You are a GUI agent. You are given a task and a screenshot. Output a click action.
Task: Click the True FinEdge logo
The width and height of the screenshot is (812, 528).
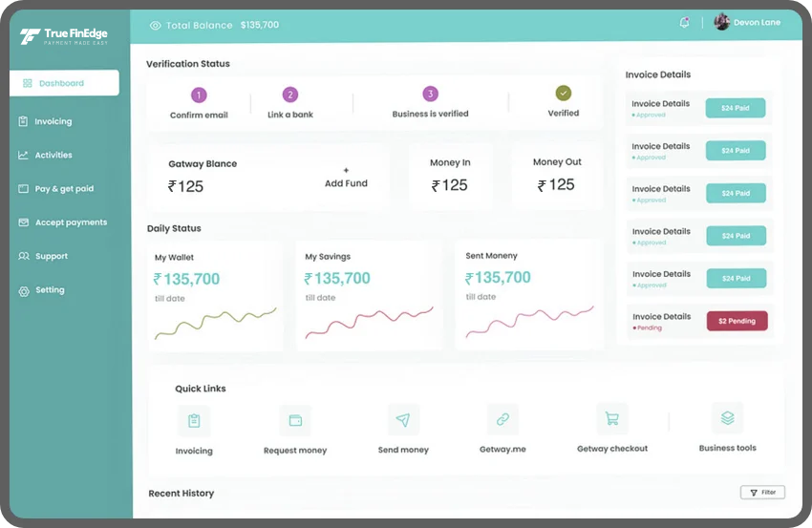pos(65,37)
